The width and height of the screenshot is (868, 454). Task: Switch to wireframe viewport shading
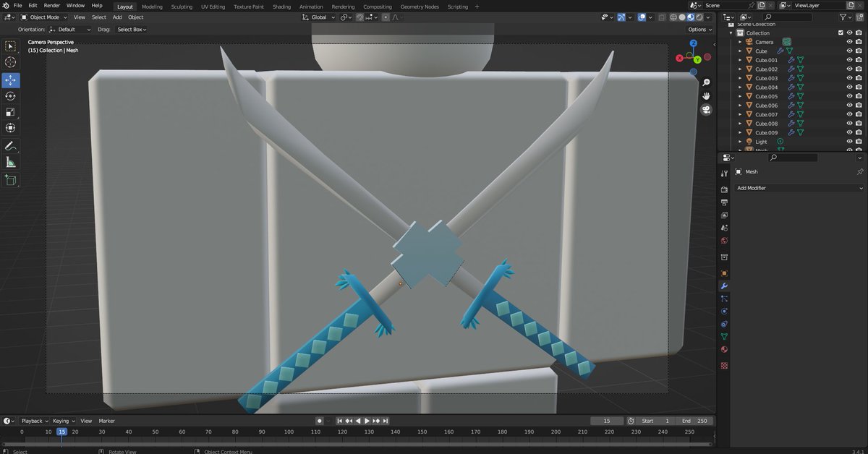pos(674,17)
